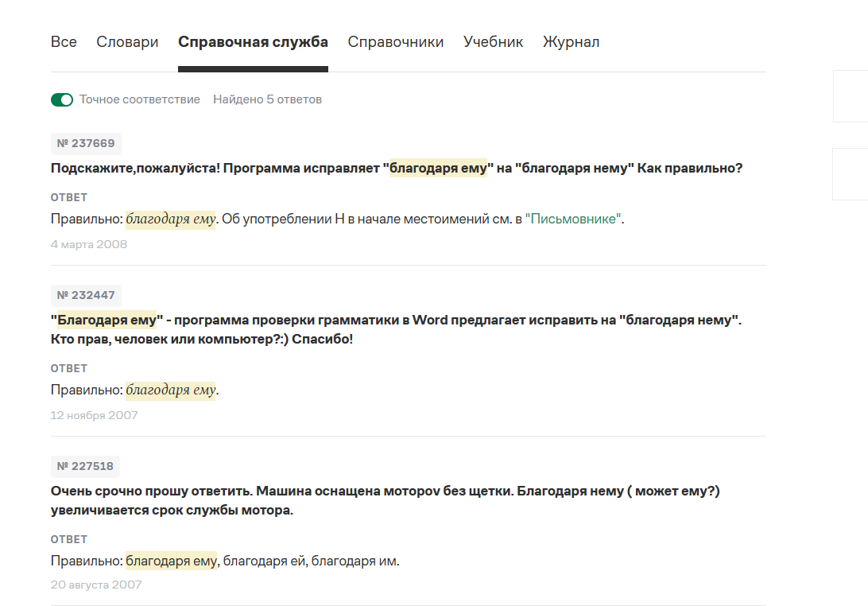
Task: Open question number № 237669
Action: pyautogui.click(x=86, y=143)
